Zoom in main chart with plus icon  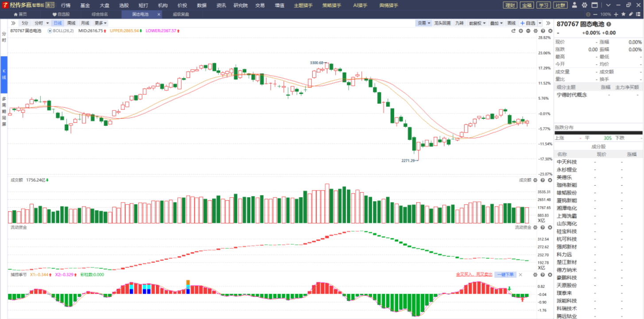tap(521, 31)
